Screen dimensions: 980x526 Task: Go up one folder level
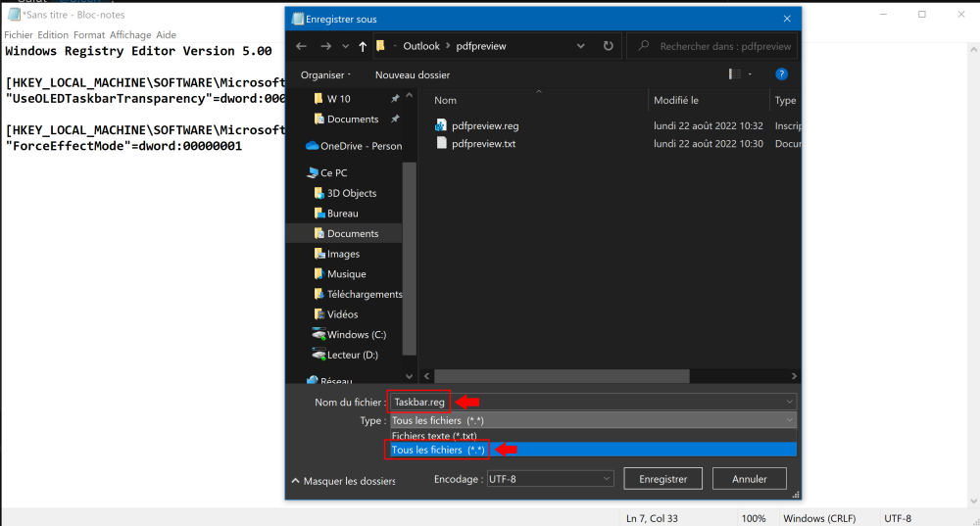point(363,46)
